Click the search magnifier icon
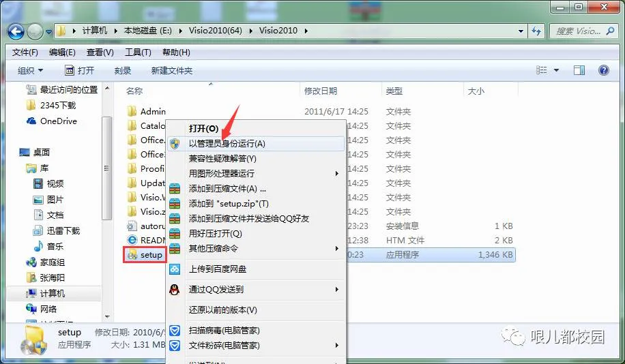625x364 pixels. (x=610, y=31)
